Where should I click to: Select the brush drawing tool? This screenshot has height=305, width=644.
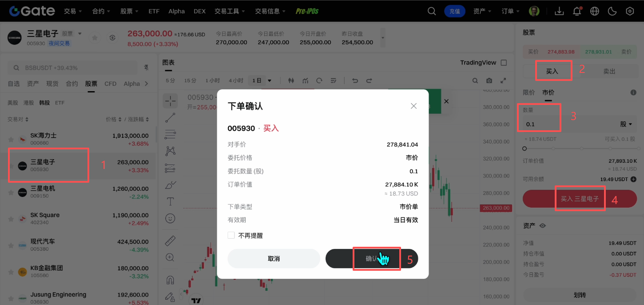(170, 185)
